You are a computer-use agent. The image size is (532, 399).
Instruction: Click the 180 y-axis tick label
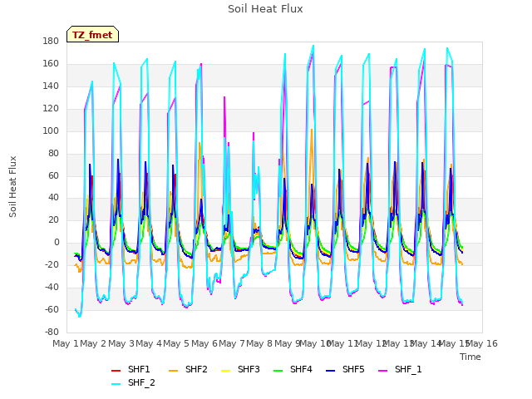[x=51, y=42]
